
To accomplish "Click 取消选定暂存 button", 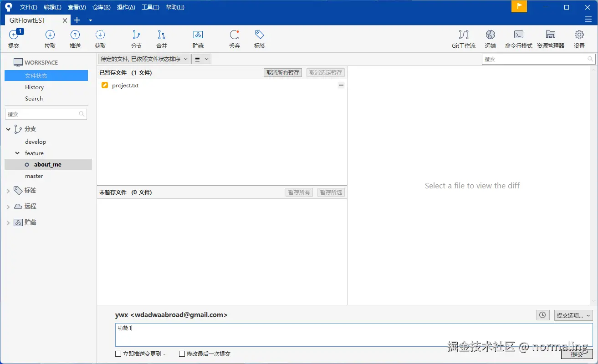I will (326, 73).
